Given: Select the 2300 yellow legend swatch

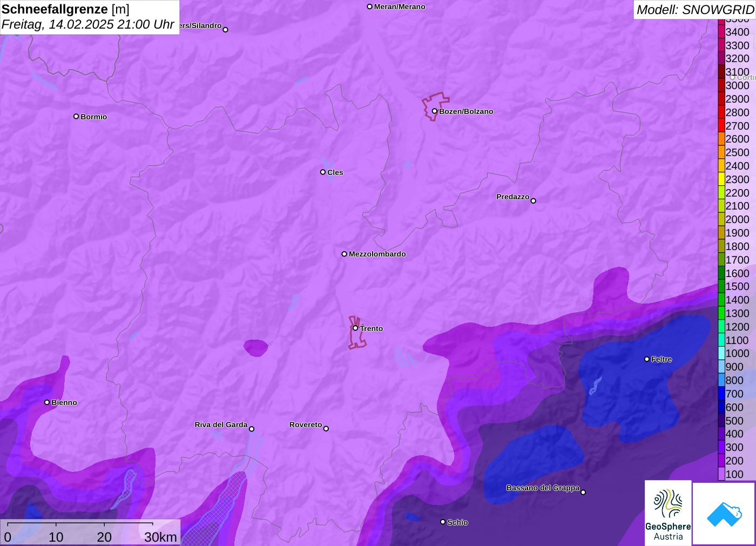Looking at the screenshot, I should point(721,179).
